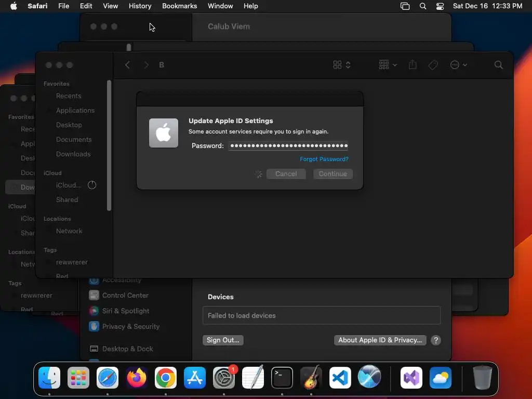Launch Safari from the dock
This screenshot has width=532, height=399.
tap(108, 378)
